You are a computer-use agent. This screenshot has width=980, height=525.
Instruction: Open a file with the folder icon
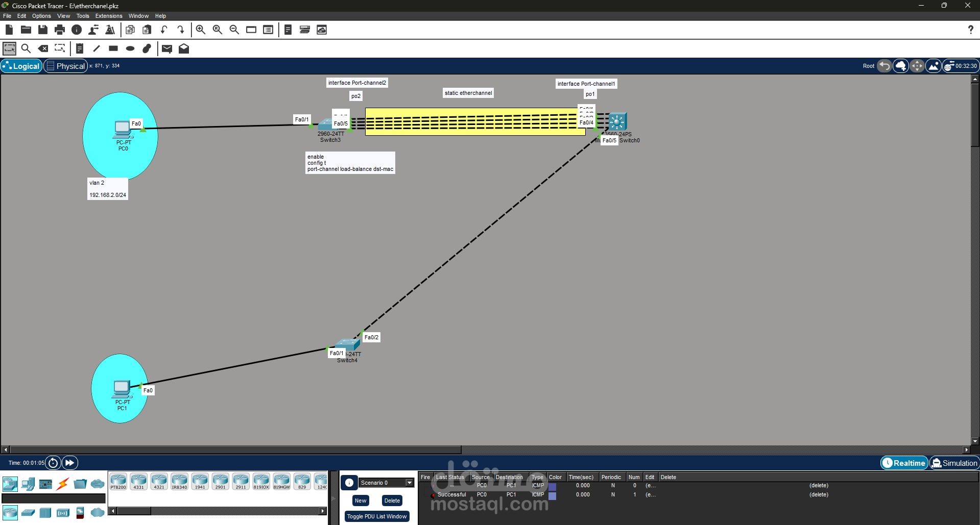click(x=26, y=30)
